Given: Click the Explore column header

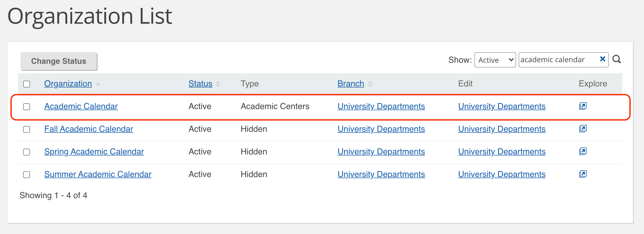Looking at the screenshot, I should (x=593, y=84).
